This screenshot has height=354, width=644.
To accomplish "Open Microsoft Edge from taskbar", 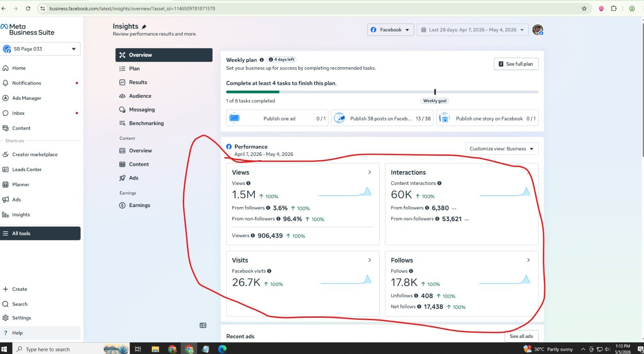I will point(223,349).
